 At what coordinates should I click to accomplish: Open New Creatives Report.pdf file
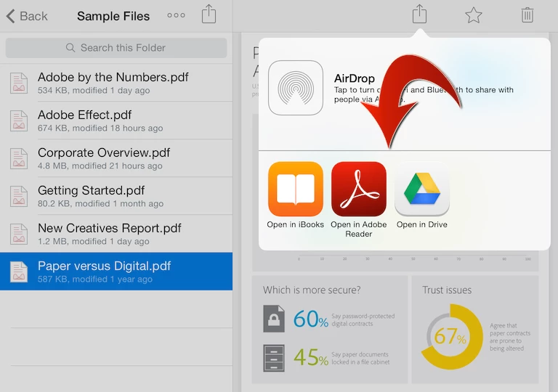coord(116,234)
